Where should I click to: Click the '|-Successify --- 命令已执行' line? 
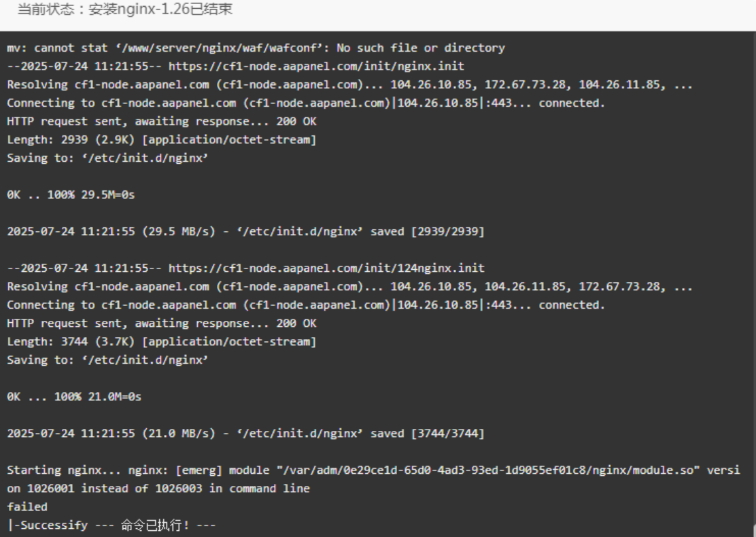coord(111,525)
